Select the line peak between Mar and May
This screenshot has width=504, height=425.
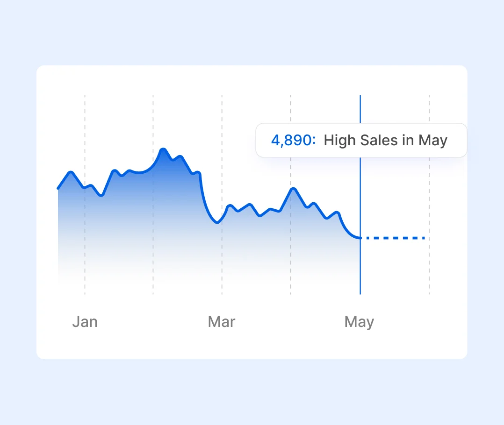pyautogui.click(x=293, y=189)
